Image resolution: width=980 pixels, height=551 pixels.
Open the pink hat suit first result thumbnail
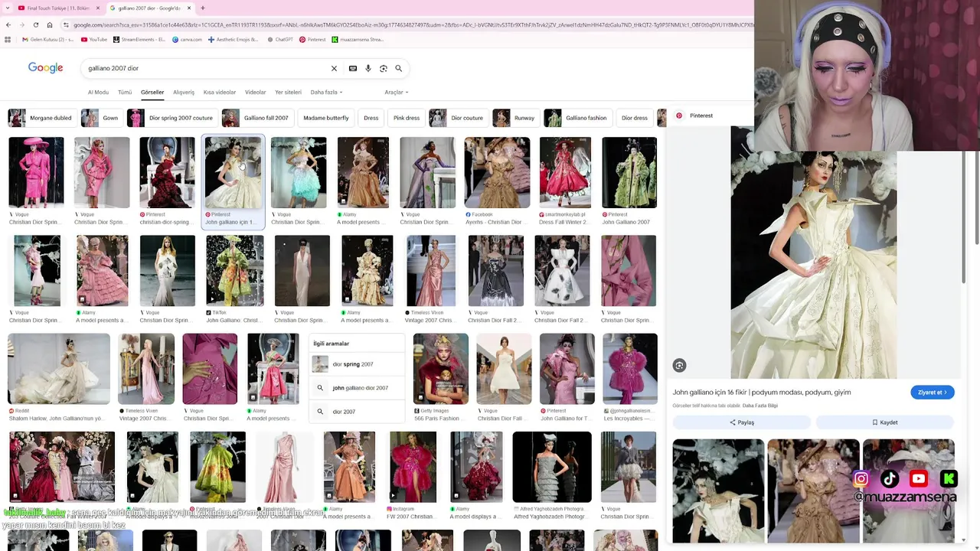pos(36,172)
